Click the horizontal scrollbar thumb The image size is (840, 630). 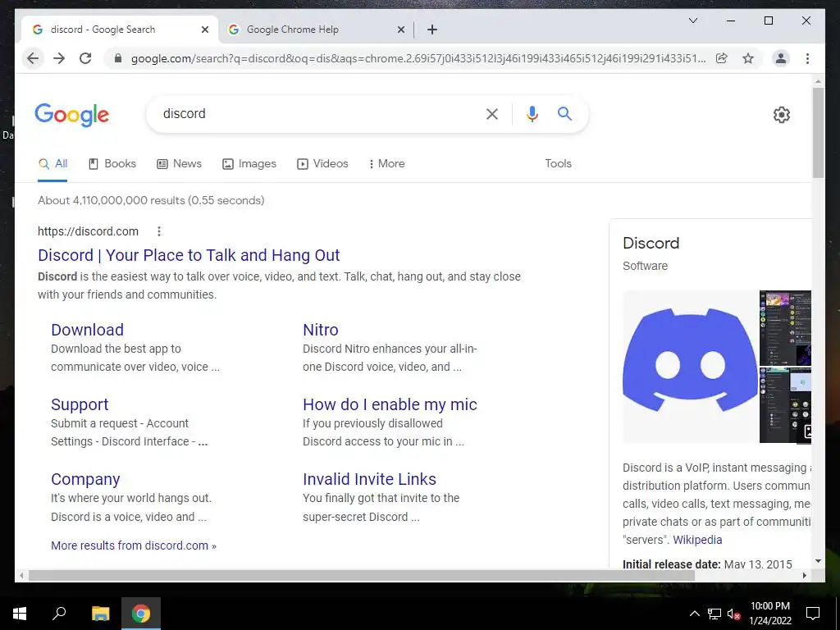362,575
